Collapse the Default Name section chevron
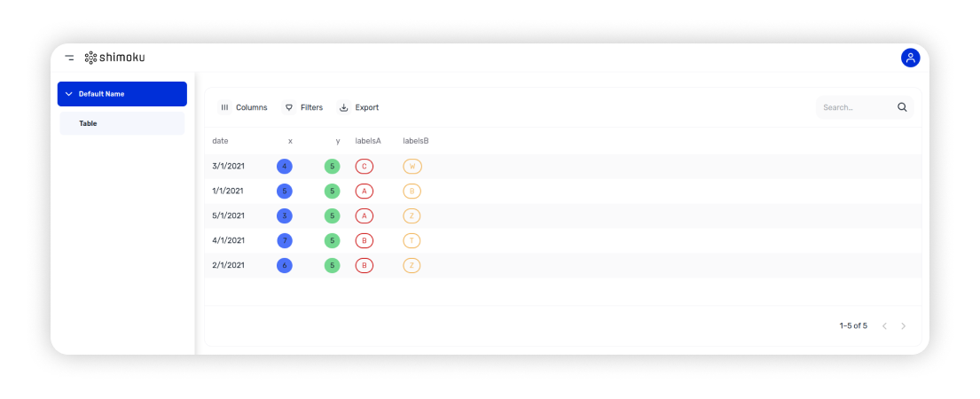 [69, 94]
